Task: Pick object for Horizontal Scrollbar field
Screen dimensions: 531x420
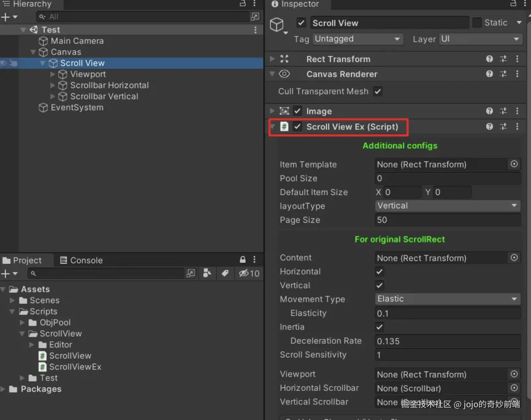Action: point(514,388)
